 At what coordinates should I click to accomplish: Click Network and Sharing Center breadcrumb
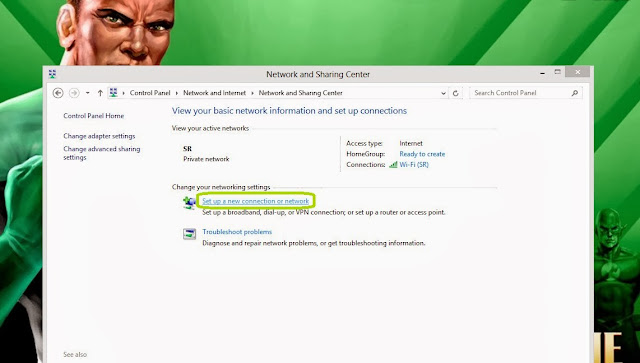[x=300, y=93]
